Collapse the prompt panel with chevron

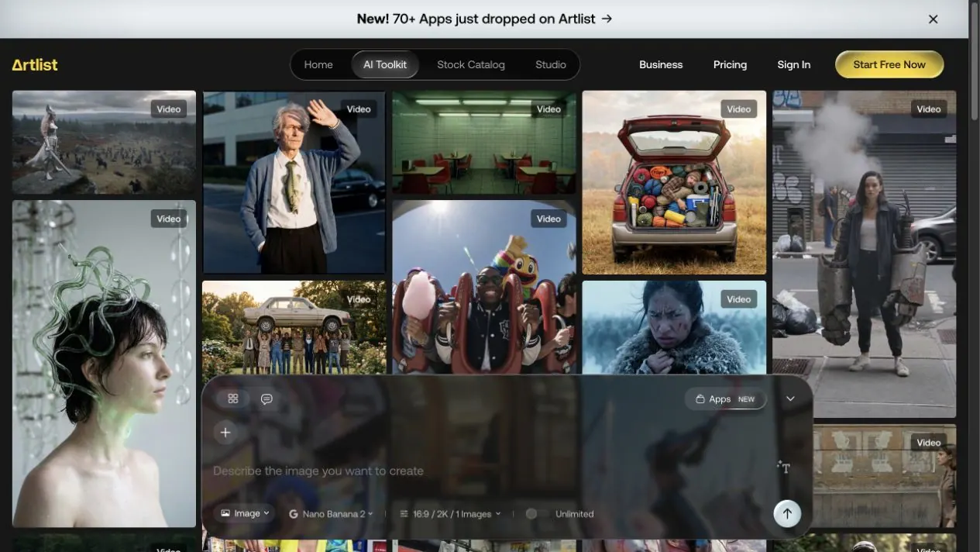(790, 399)
